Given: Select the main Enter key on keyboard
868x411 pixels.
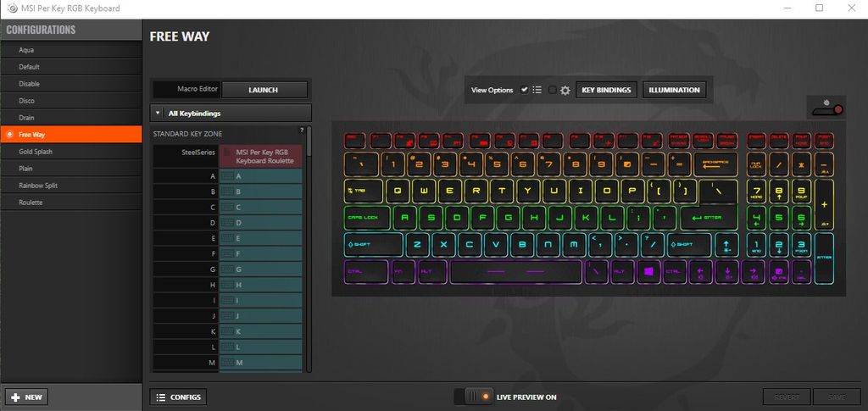Looking at the screenshot, I should (x=709, y=218).
